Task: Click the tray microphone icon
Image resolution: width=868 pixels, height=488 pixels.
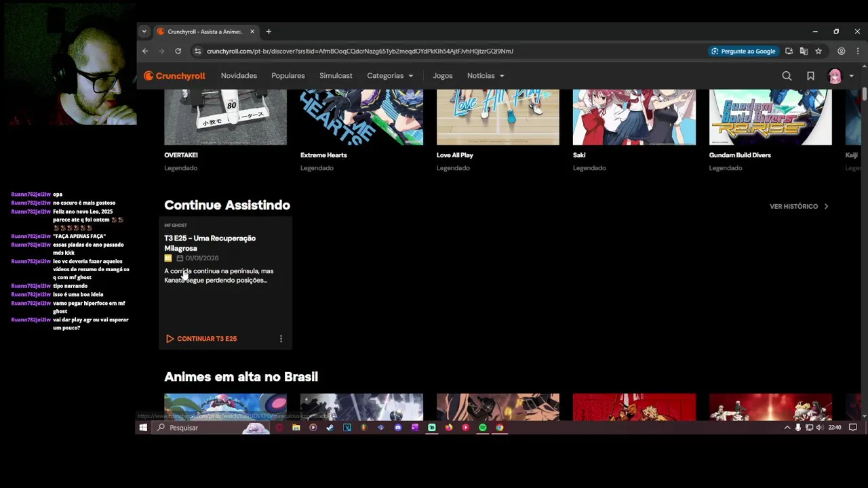Action: coord(798,428)
